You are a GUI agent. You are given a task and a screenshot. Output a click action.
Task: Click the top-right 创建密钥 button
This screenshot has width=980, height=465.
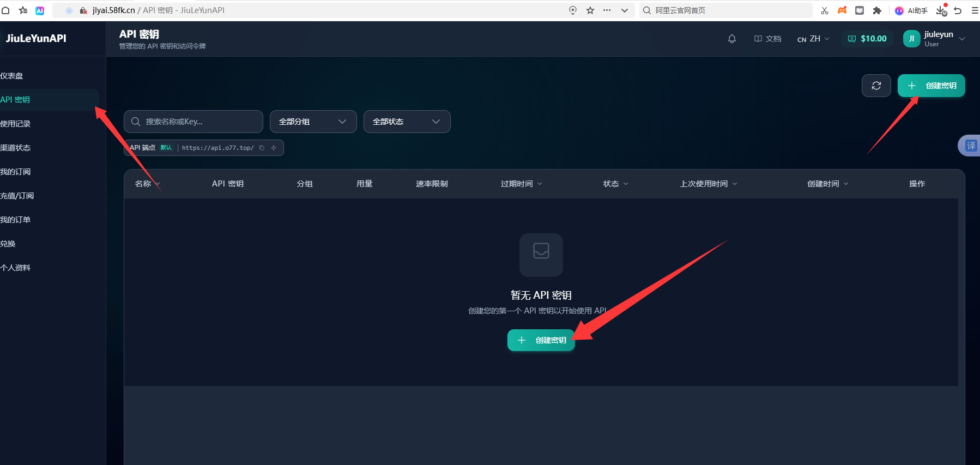[931, 86]
